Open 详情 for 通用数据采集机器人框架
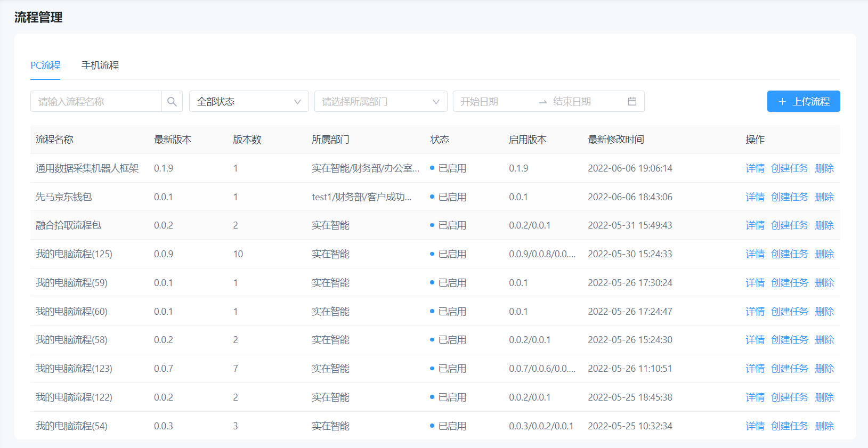The image size is (868, 448). click(x=755, y=168)
